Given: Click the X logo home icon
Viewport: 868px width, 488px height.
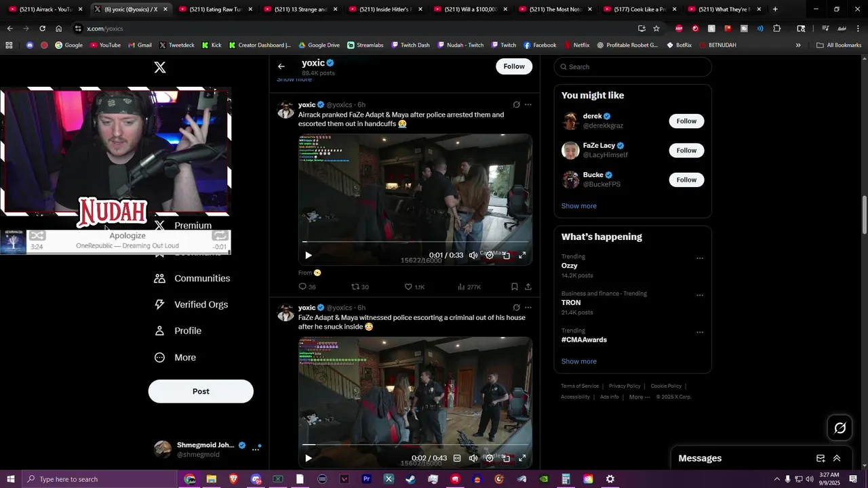Looking at the screenshot, I should point(159,67).
